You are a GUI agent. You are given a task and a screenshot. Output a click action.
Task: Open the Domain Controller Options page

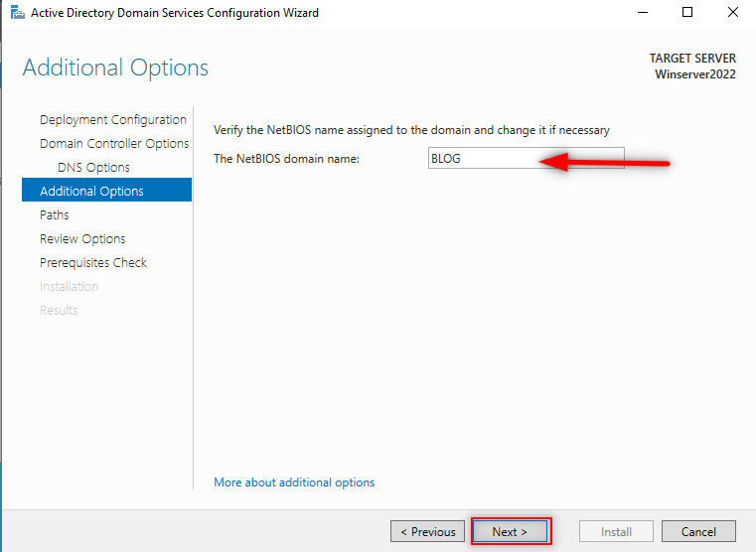pyautogui.click(x=113, y=144)
